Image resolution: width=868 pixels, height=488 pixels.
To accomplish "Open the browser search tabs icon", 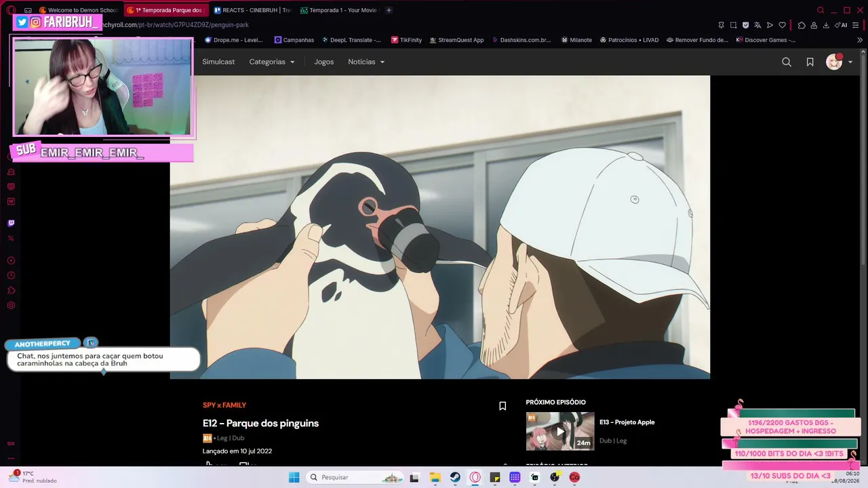I will pos(821,10).
